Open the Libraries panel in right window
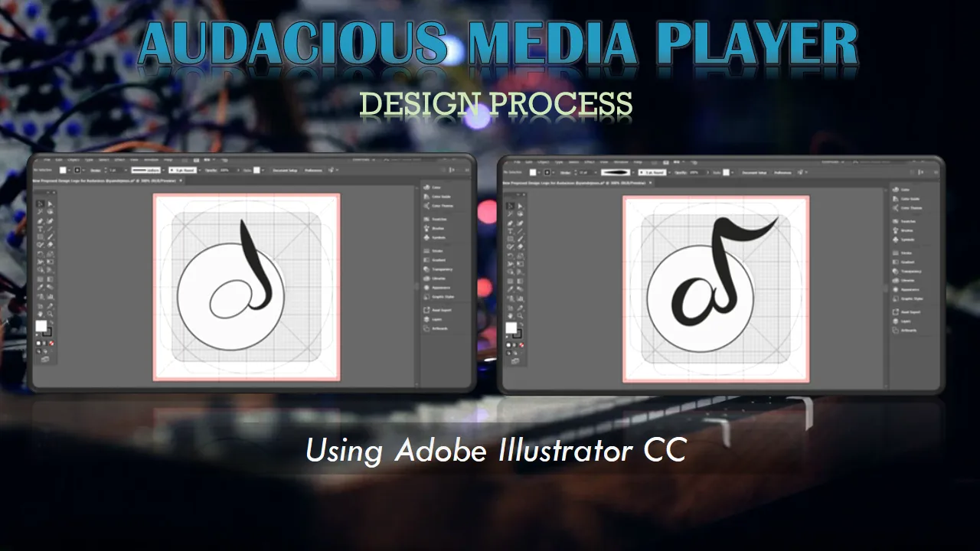980x551 pixels. pos(905,281)
